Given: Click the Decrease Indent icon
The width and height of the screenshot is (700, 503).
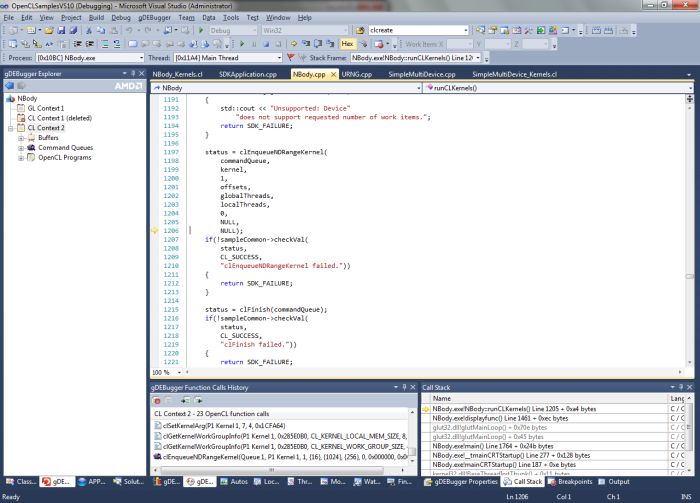Looking at the screenshot, I should coord(78,44).
